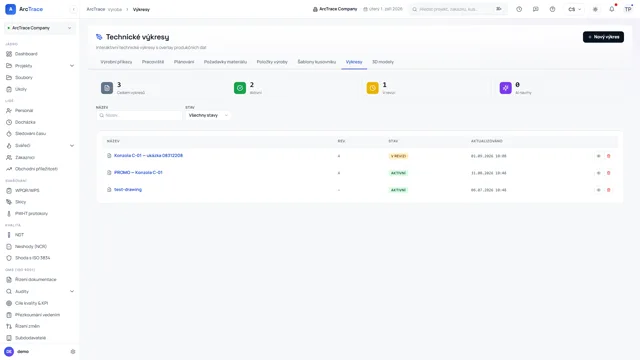
Task: Open the Konzola C-01 – ukázka drawing link
Action: (149, 156)
